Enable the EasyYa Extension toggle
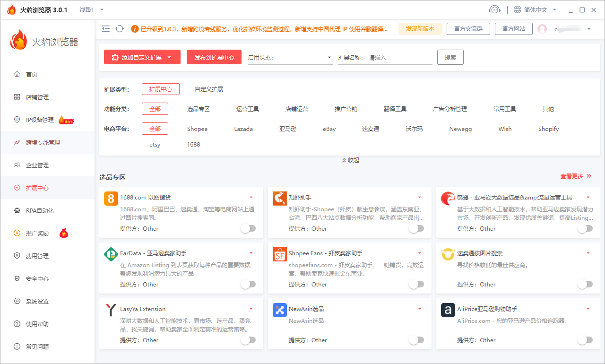Screen dimensions: 605x364 (248, 340)
